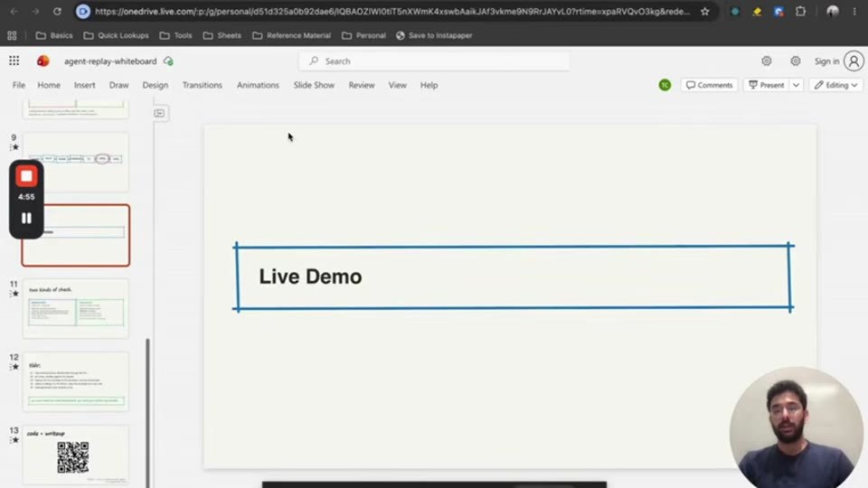Click the animation star beside slide 9
This screenshot has height=488, width=868.
pyautogui.click(x=15, y=147)
